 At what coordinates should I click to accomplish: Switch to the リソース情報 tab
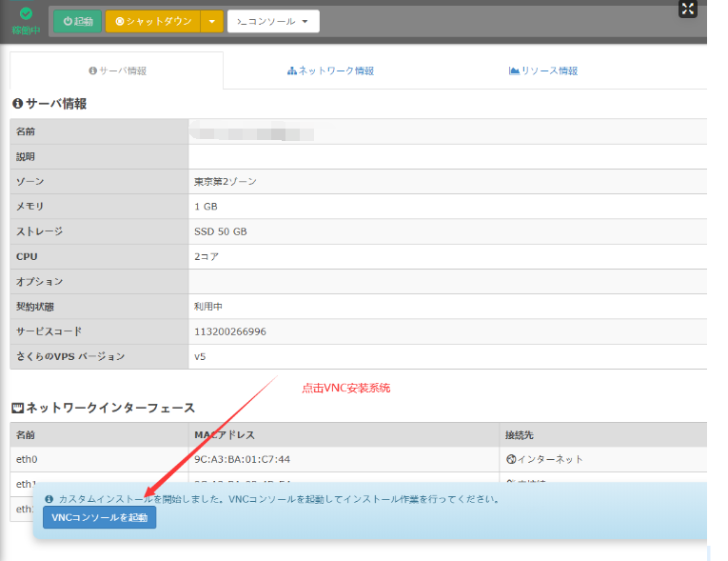(x=543, y=70)
